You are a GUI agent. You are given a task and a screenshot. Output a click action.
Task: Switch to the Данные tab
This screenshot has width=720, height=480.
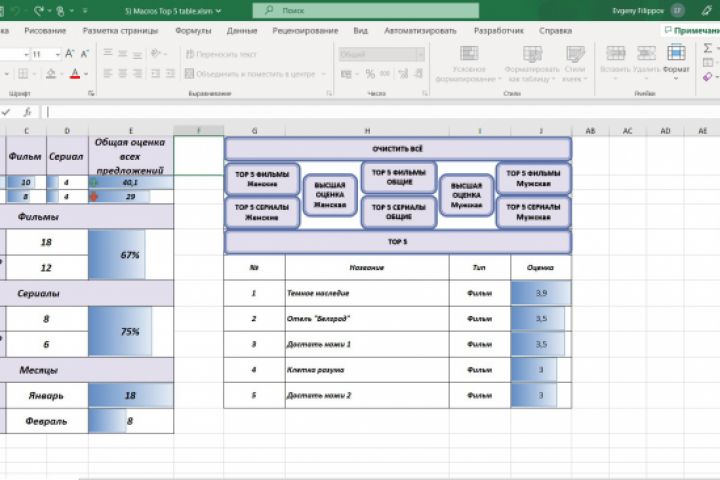pyautogui.click(x=242, y=31)
